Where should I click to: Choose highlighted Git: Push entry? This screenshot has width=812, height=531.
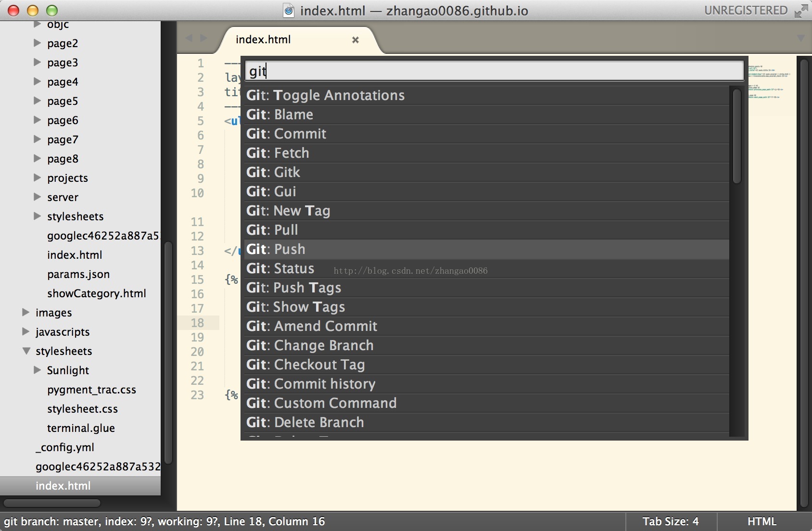click(x=487, y=249)
